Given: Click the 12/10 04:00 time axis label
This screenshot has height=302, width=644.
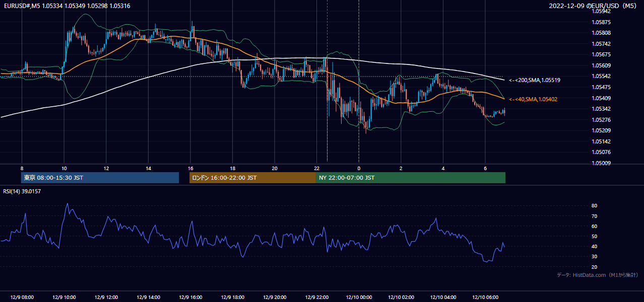Looking at the screenshot, I should tap(443, 297).
